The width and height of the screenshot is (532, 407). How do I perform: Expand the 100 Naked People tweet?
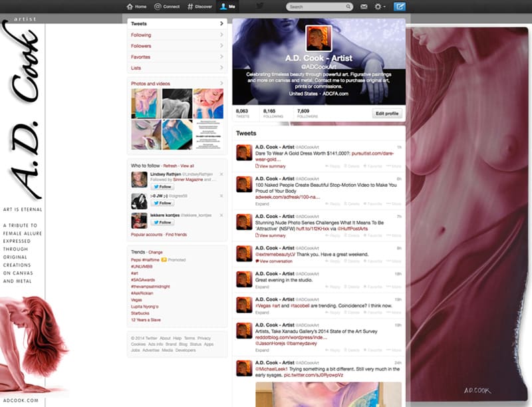click(x=262, y=204)
